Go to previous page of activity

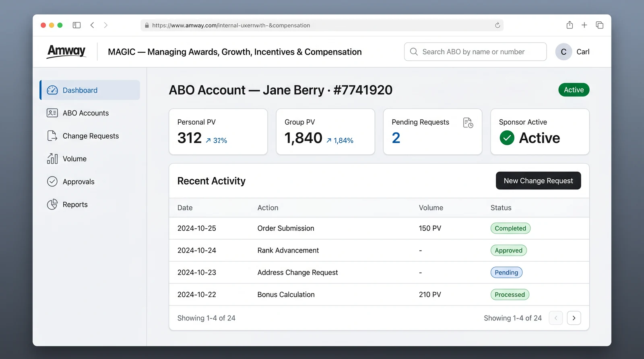click(556, 318)
